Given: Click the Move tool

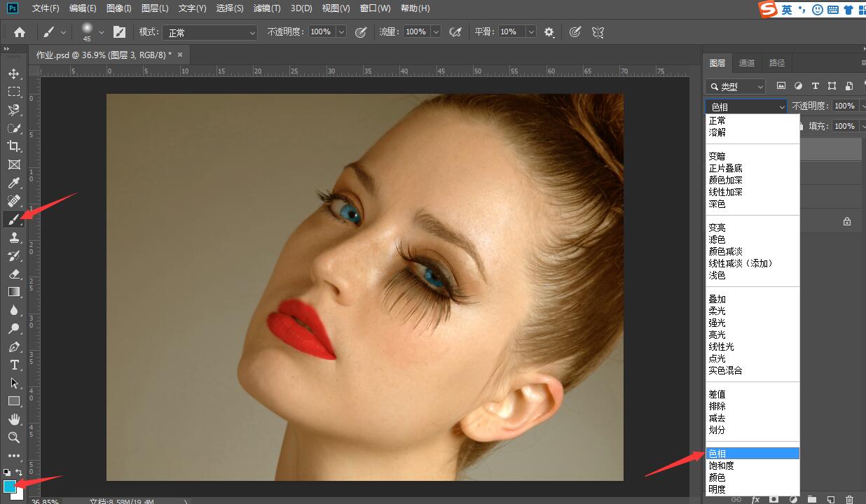Looking at the screenshot, I should 14,73.
